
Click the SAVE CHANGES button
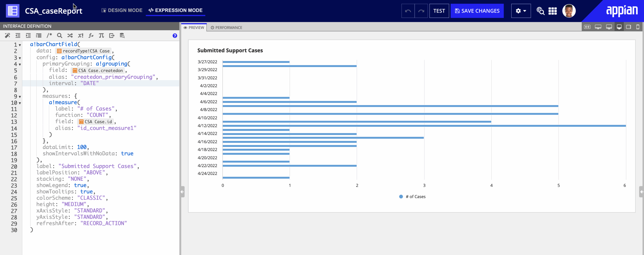pyautogui.click(x=477, y=11)
